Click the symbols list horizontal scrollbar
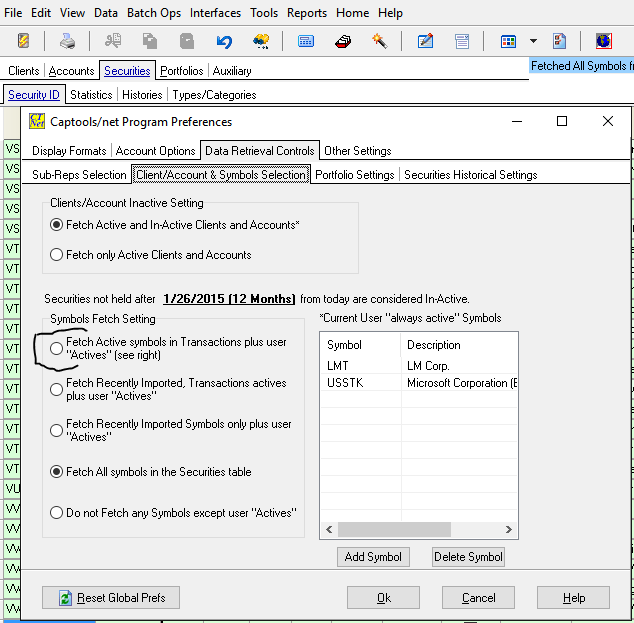 [419, 530]
